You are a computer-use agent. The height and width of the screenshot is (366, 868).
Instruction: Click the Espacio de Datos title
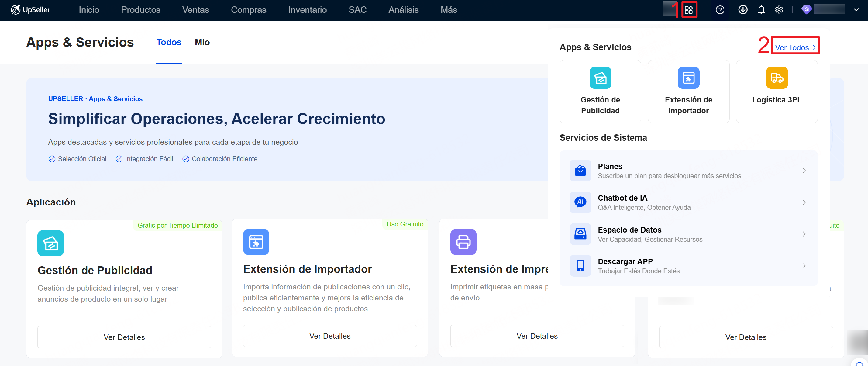click(x=629, y=230)
